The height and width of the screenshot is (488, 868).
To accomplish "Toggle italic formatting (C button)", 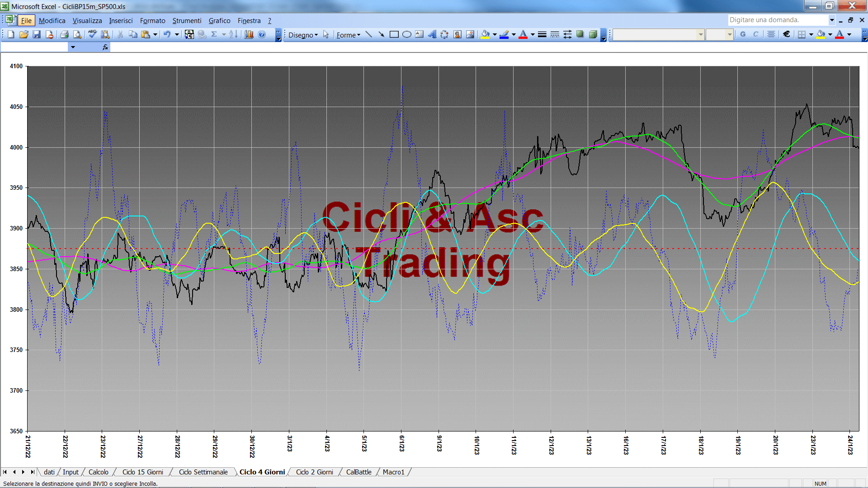I will [x=755, y=34].
